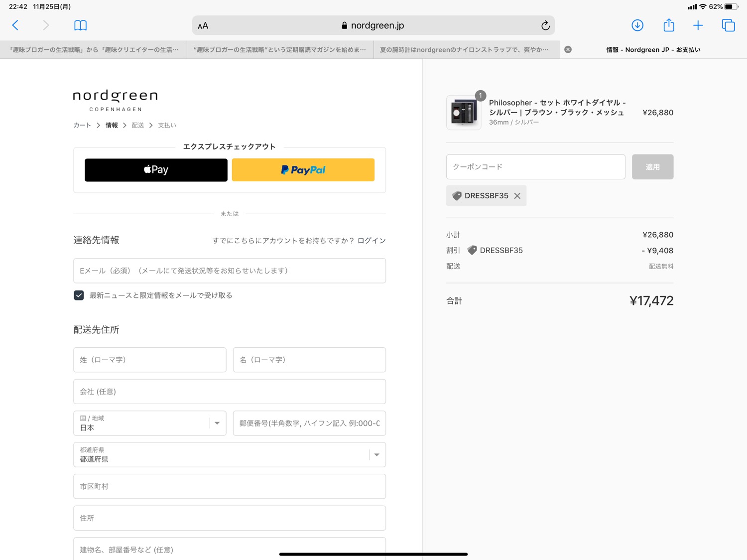Check out with the PayPal button

303,170
